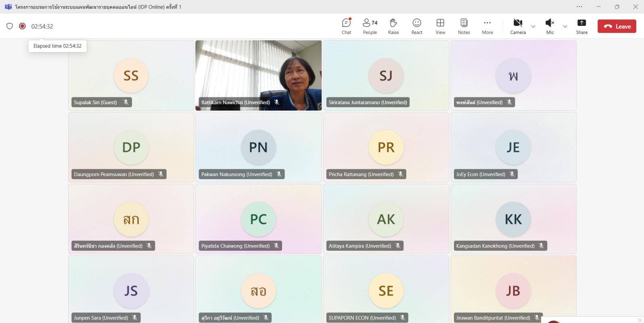Viewport: 644px width, 323px height.
Task: Open the React emoji options
Action: tap(417, 26)
